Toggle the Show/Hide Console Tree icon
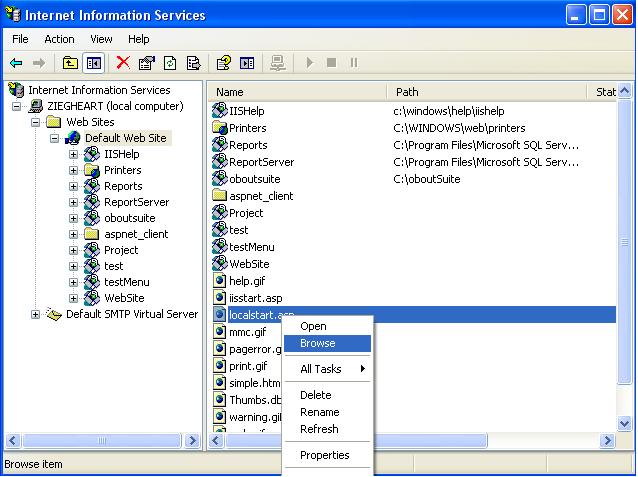 coord(93,63)
